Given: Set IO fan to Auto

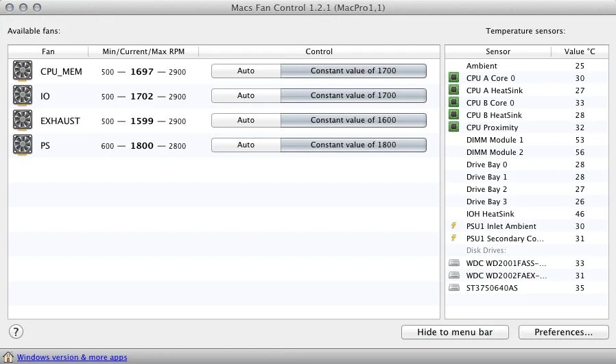Looking at the screenshot, I should (246, 95).
